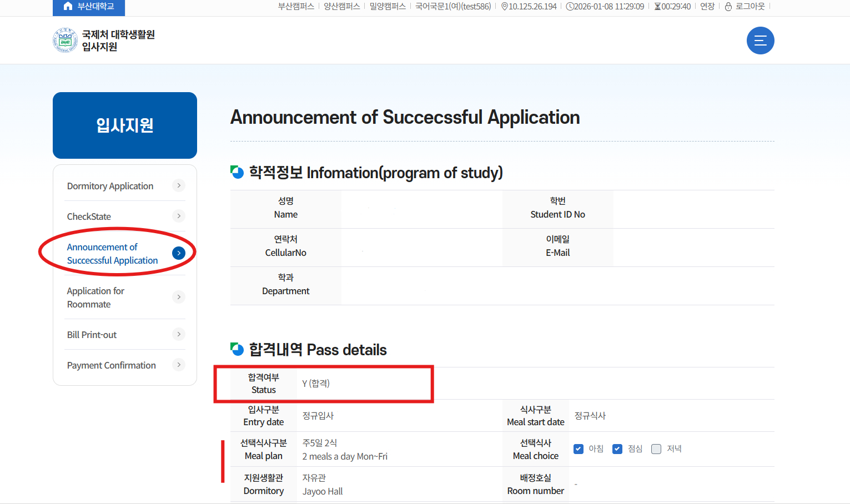Viewport: 850px width, 504px height.
Task: Open the Bill Print-out menu item
Action: [92, 335]
